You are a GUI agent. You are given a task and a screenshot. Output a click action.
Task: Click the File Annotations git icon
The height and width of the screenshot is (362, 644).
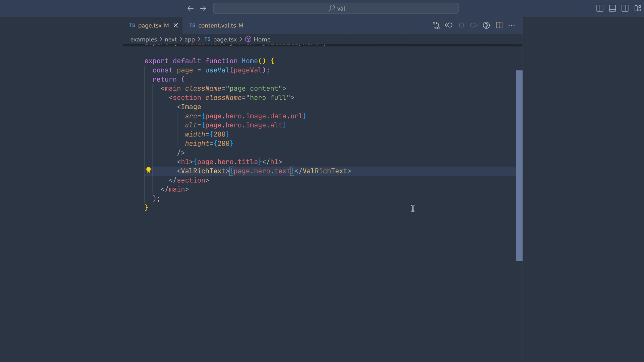coord(486,25)
